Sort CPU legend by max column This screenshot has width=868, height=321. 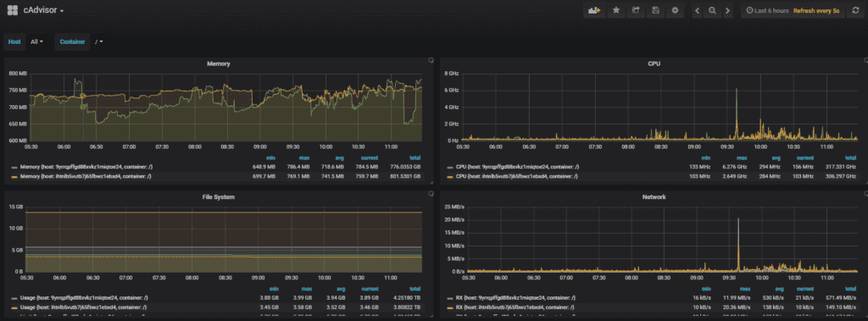[x=741, y=158]
